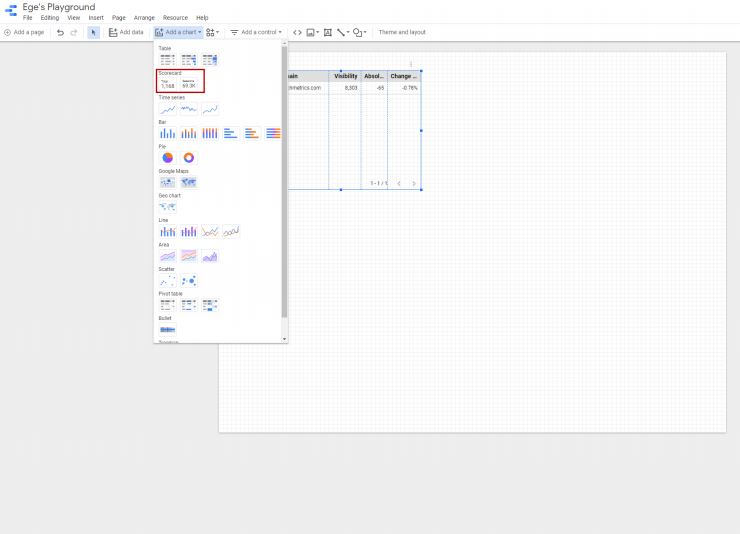Click the chart menu scroll-down arrow
740x534 pixels.
285,339
